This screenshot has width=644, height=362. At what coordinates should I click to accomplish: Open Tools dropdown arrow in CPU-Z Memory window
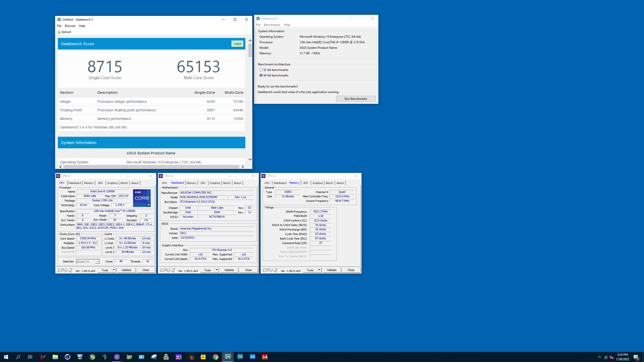319,270
